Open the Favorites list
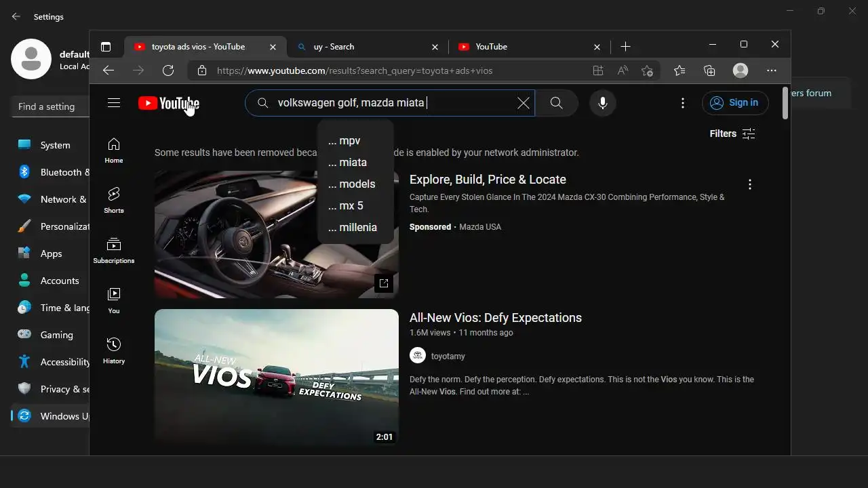This screenshot has width=868, height=488. (x=679, y=70)
